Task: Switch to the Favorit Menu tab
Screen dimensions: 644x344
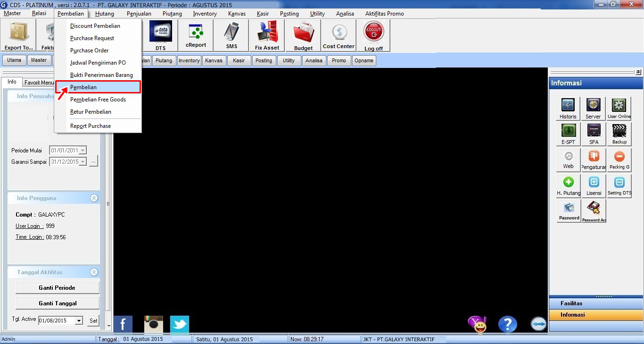Action: point(39,83)
